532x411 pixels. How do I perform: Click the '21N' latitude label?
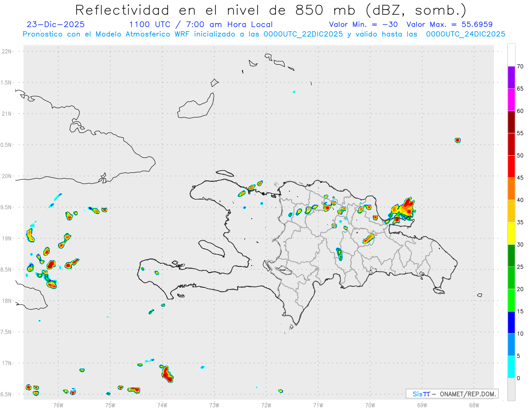[7, 114]
